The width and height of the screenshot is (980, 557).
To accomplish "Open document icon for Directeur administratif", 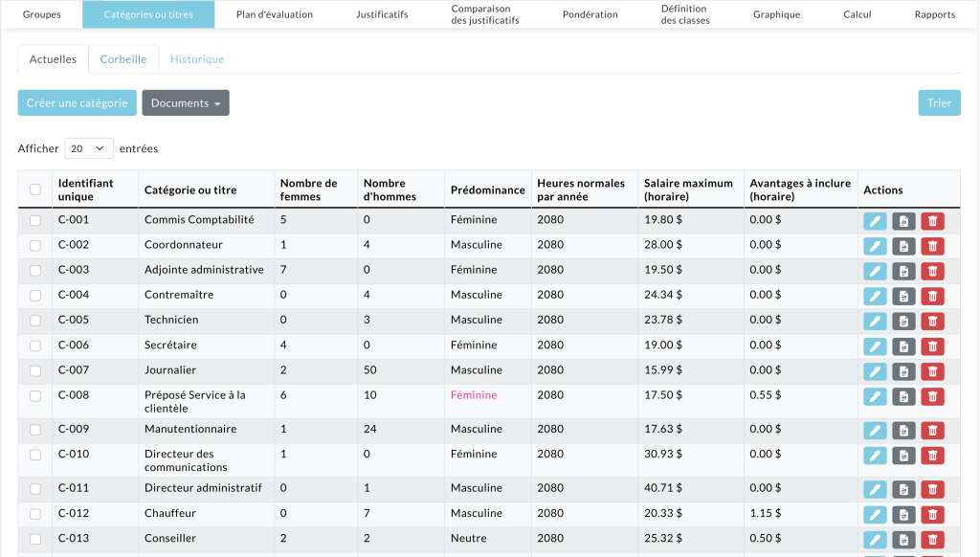I will [x=903, y=489].
